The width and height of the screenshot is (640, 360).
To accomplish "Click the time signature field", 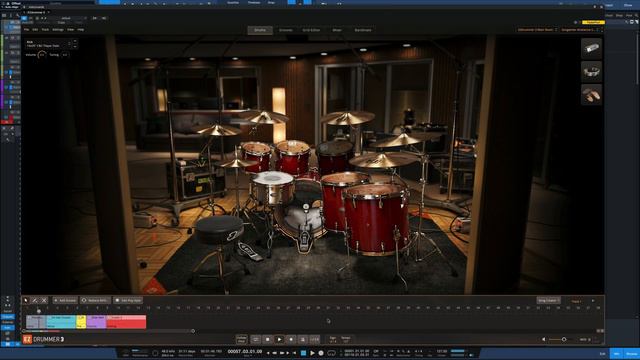I will pos(333,340).
